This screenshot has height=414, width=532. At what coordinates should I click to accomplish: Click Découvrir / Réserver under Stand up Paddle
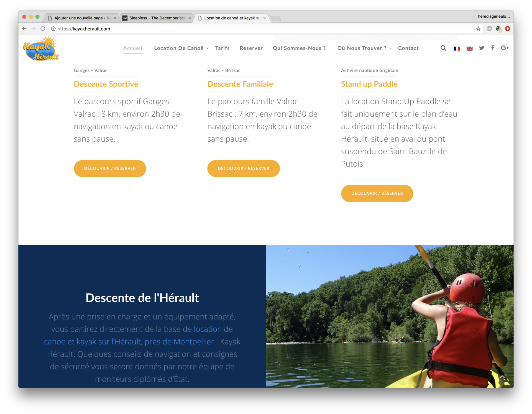(377, 193)
